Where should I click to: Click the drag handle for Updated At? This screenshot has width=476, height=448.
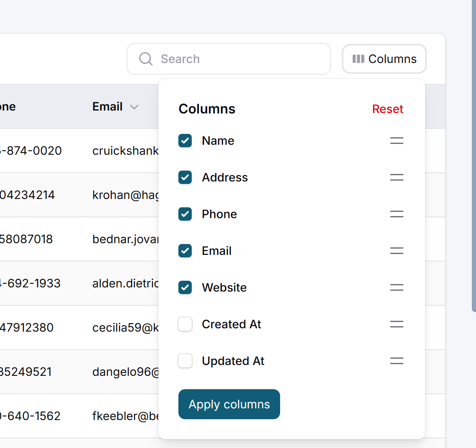pyautogui.click(x=396, y=361)
